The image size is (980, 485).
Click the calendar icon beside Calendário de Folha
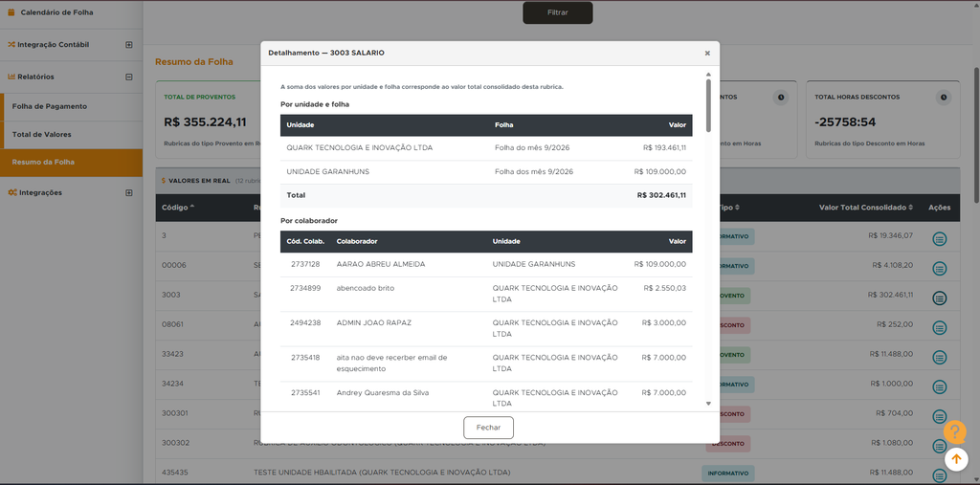(x=11, y=12)
